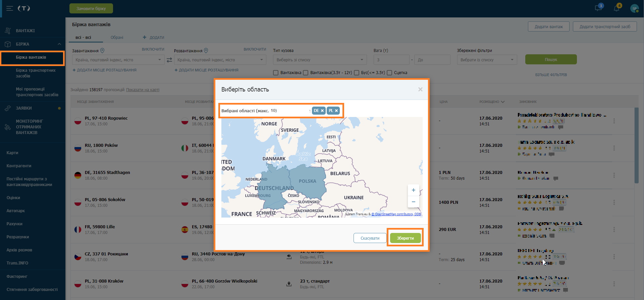Remove the DE region tag
Image resolution: width=644 pixels, height=300 pixels.
(322, 111)
